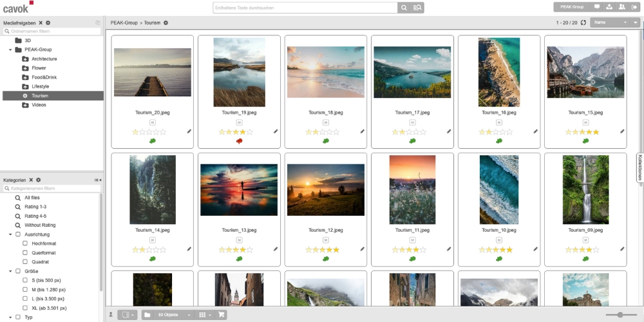Click the pin icon in bottom toolbar
Viewport: 644px width, 322px height.
tap(111, 315)
